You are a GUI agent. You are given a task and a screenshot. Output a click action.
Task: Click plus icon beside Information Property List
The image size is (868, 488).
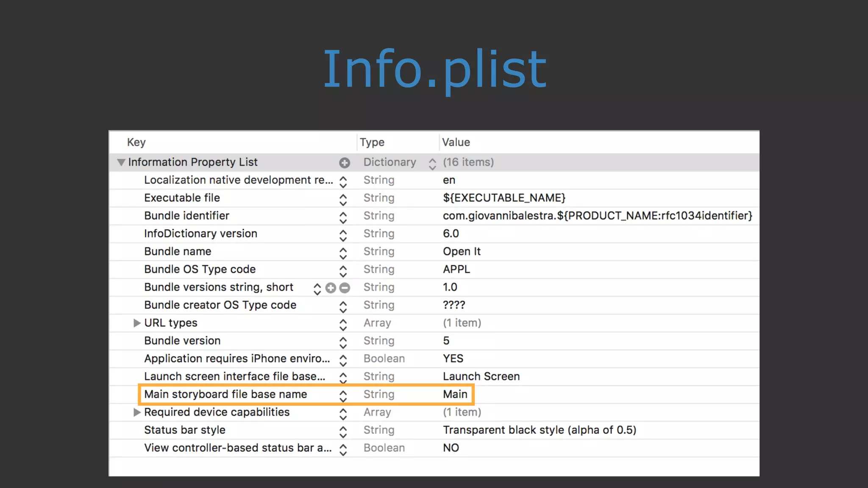pos(345,163)
